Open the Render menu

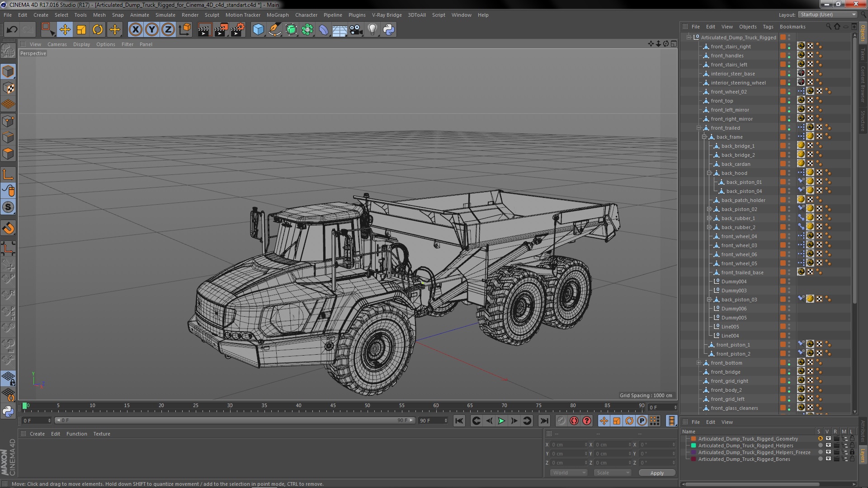(x=190, y=14)
